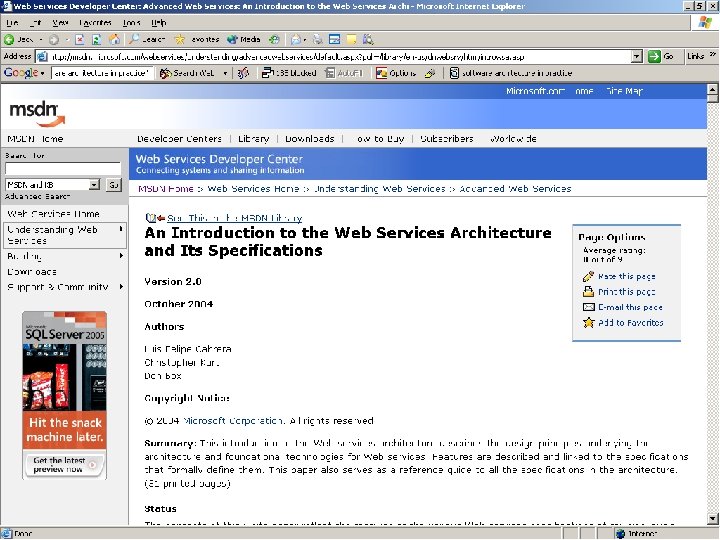
Task: Open the Edit menu
Action: coord(35,22)
